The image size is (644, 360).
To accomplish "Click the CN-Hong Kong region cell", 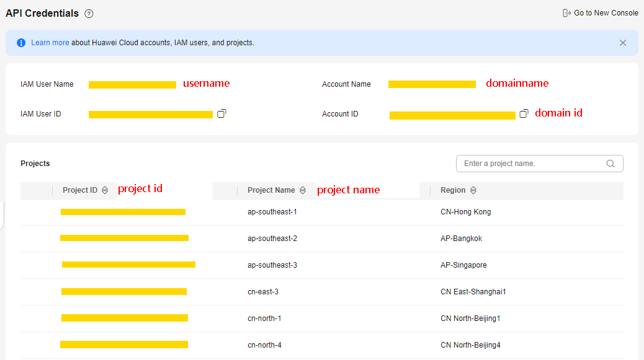I will (x=466, y=212).
